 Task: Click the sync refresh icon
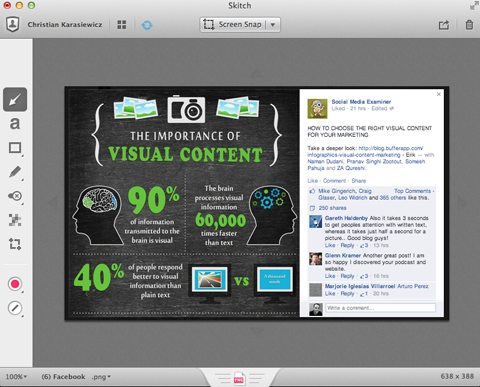(x=147, y=25)
